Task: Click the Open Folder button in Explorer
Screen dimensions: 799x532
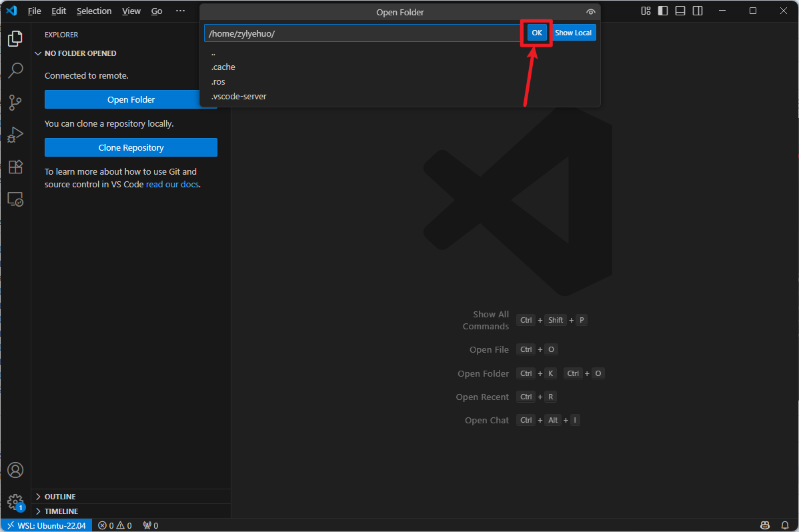Action: click(131, 99)
